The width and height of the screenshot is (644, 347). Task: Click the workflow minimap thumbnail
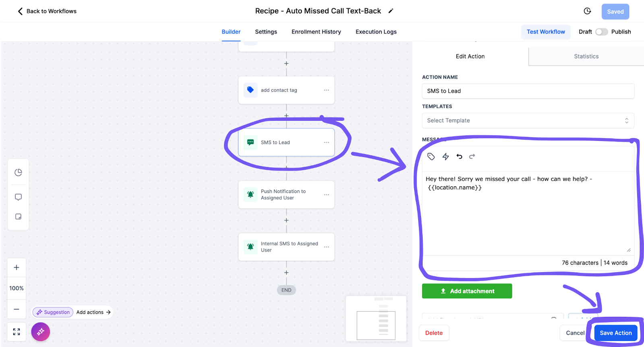376,319
